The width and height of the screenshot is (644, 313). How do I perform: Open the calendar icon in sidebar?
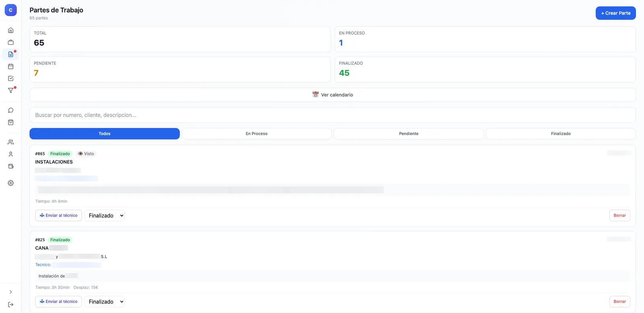click(11, 66)
